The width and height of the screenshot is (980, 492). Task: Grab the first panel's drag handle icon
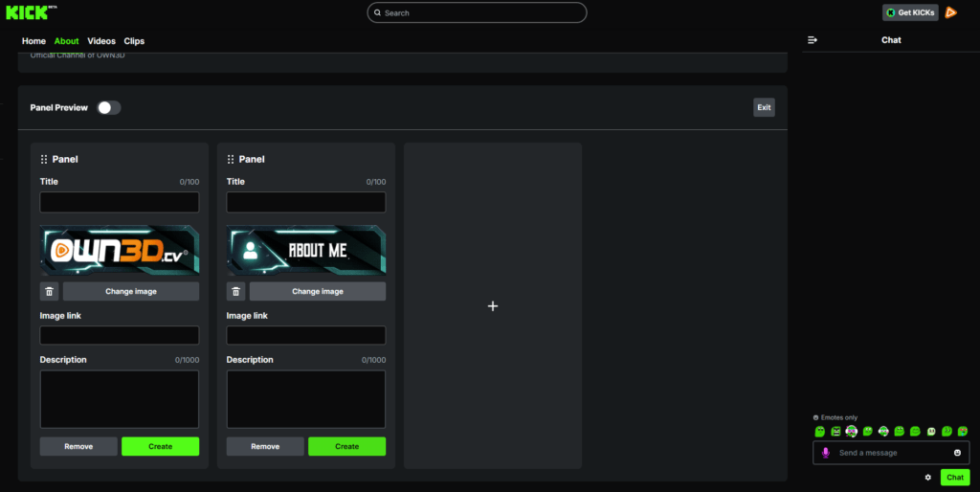tap(44, 160)
